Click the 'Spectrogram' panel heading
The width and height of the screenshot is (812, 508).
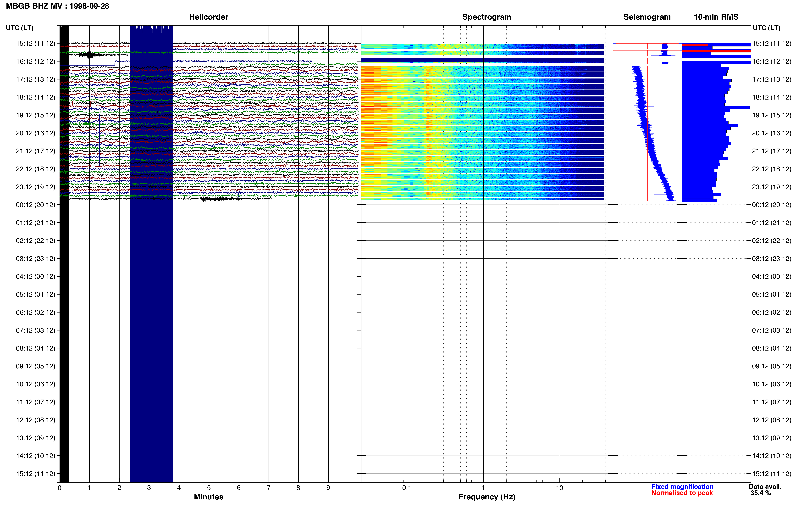click(x=487, y=17)
